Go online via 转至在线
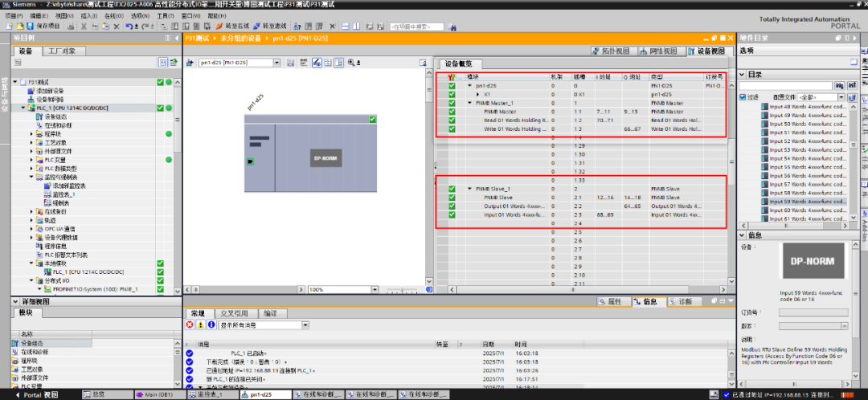This screenshot has height=400, width=868. [x=232, y=26]
